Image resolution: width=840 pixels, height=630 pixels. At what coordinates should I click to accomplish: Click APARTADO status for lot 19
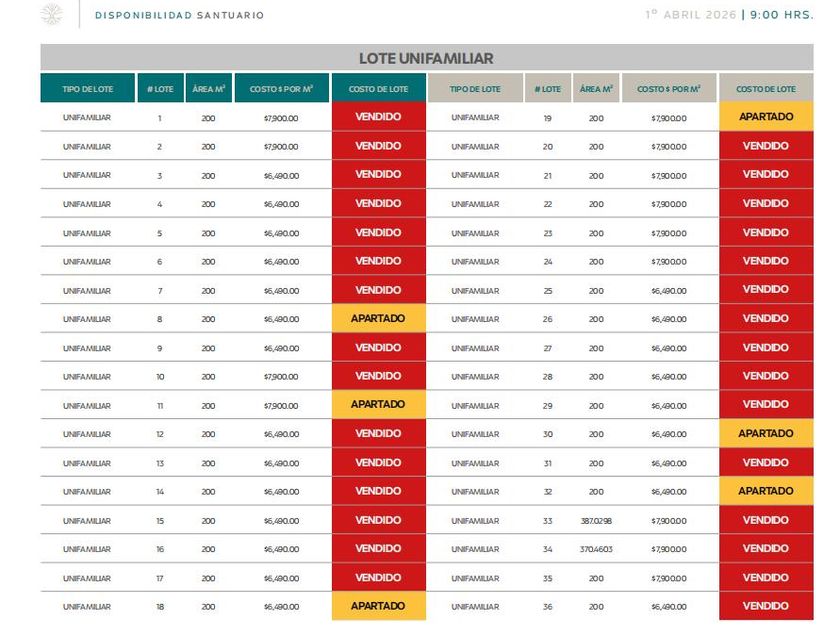766,116
